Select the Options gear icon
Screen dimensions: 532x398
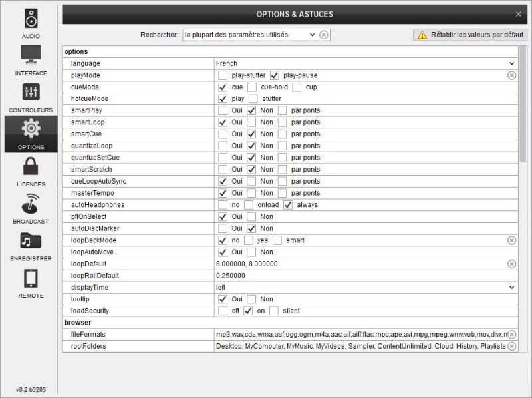click(x=31, y=128)
